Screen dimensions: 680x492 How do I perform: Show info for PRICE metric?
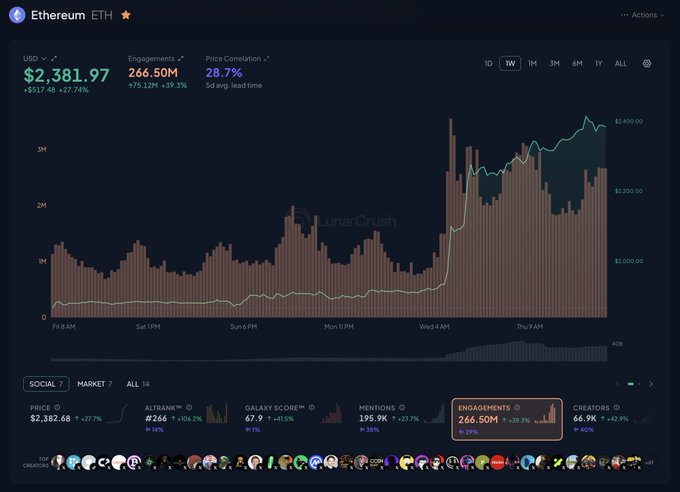point(57,407)
